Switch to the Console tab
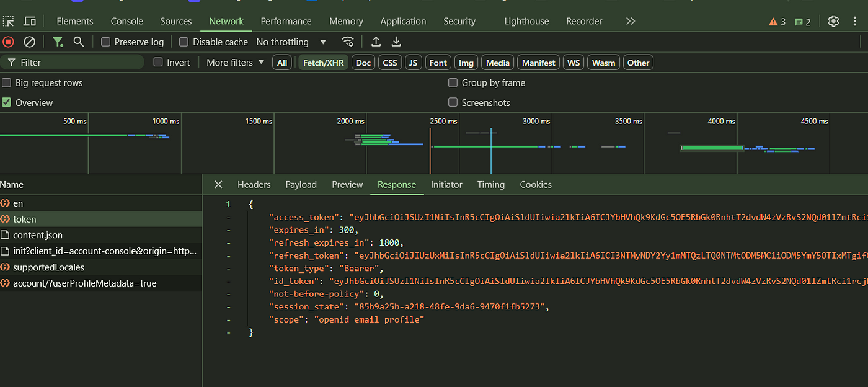The width and height of the screenshot is (868, 387). pos(127,21)
